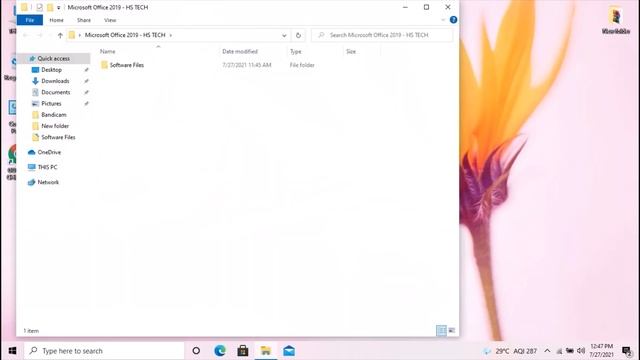This screenshot has width=640, height=360.
Task: Click the battery icon in system tray
Action: pos(570,351)
